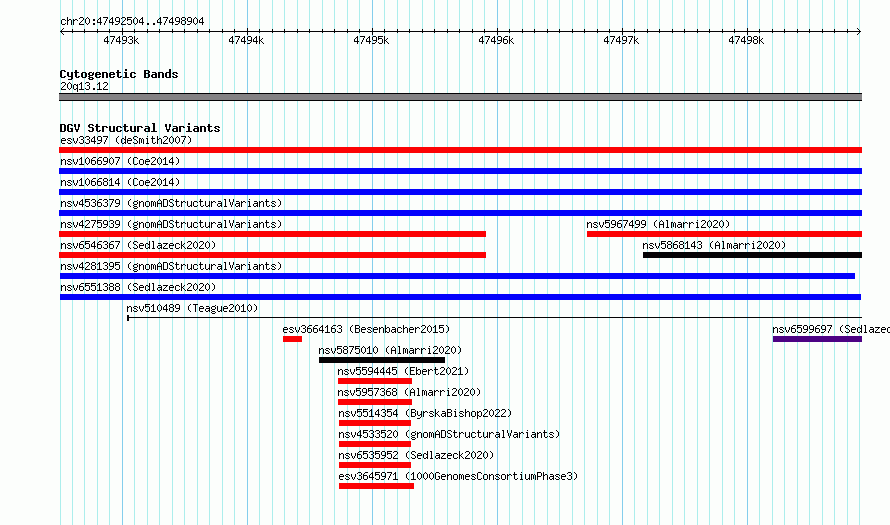890x525 pixels.
Task: Select the black nsv5875010 variant bar
Action: (x=382, y=360)
